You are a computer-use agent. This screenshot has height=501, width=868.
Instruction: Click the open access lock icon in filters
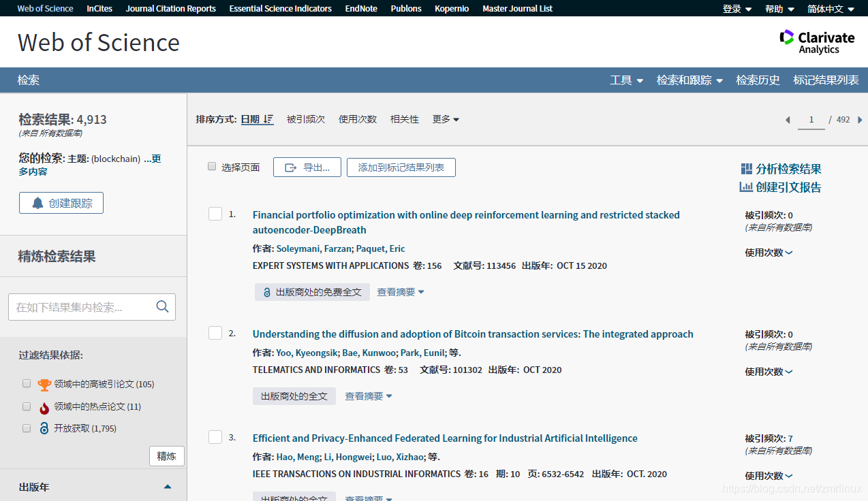click(x=44, y=428)
